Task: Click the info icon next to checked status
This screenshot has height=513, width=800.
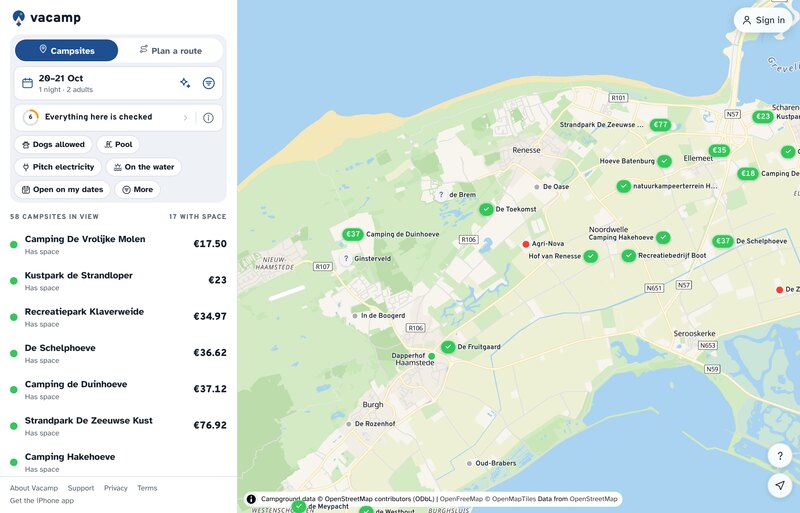Action: point(208,118)
